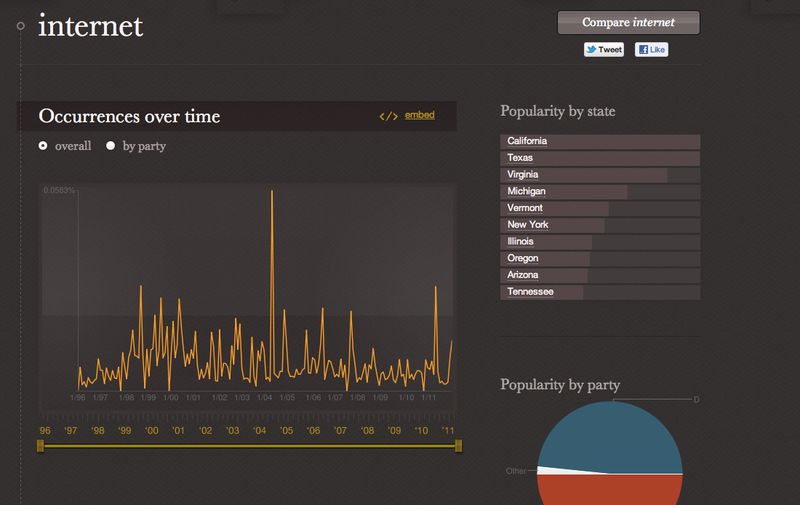
Task: Click the Popularity by party heading
Action: click(560, 385)
